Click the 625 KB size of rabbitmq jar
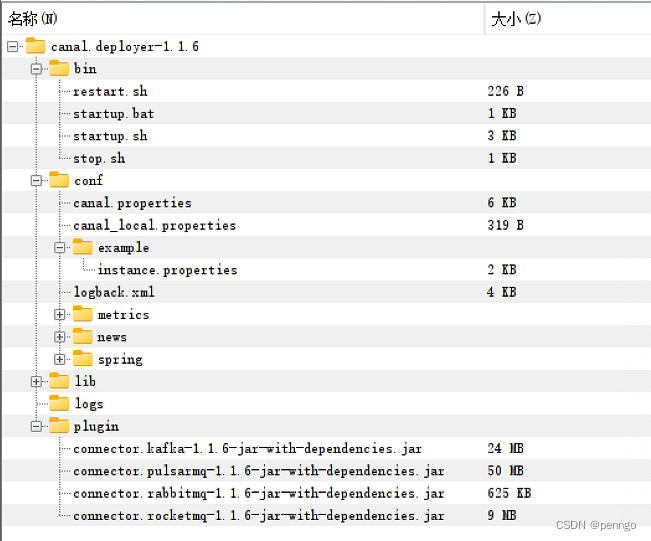Image resolution: width=651 pixels, height=541 pixels. [509, 494]
